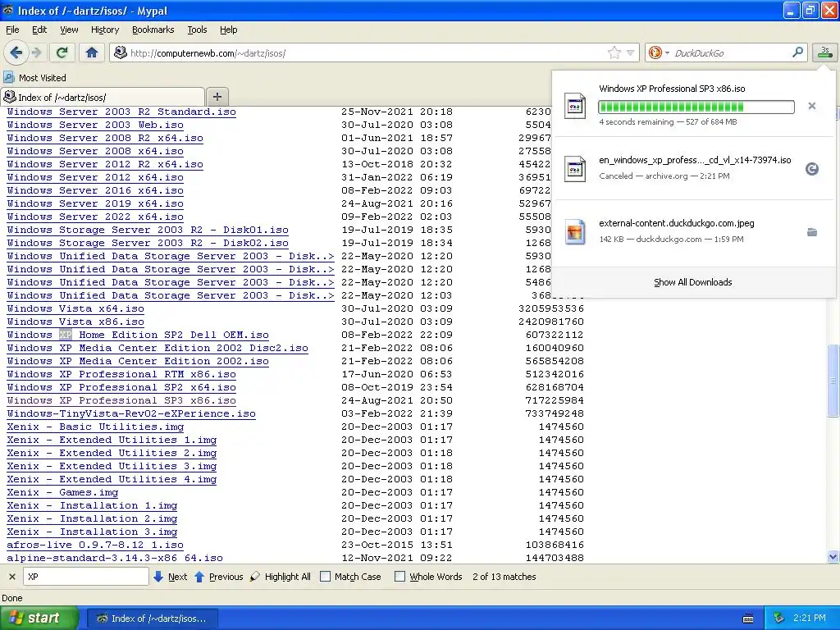Retry the canceled en_windows_xp download
Image resolution: width=840 pixels, height=630 pixels.
[812, 169]
